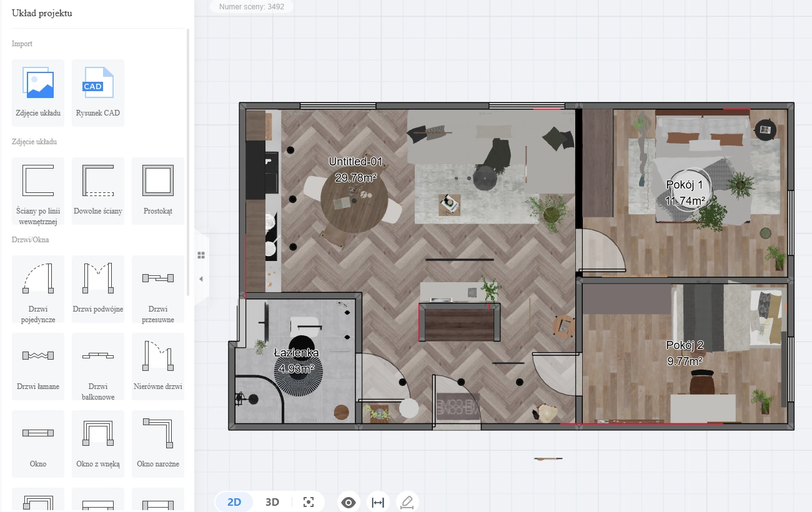Click the fit-to-screen focus button
812x512 pixels.
(308, 502)
